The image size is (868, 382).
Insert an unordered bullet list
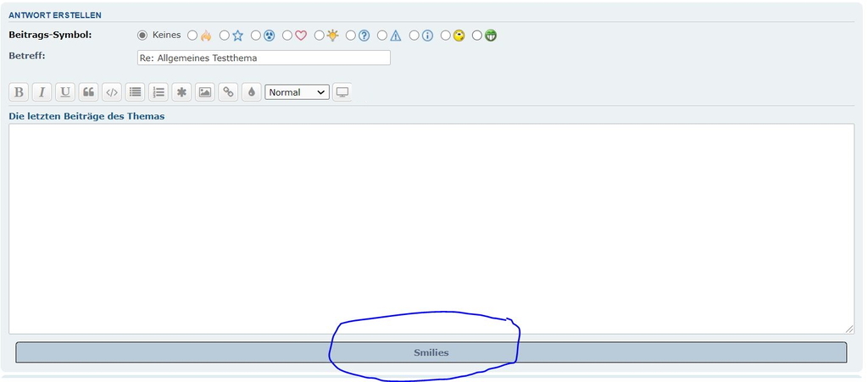click(135, 92)
